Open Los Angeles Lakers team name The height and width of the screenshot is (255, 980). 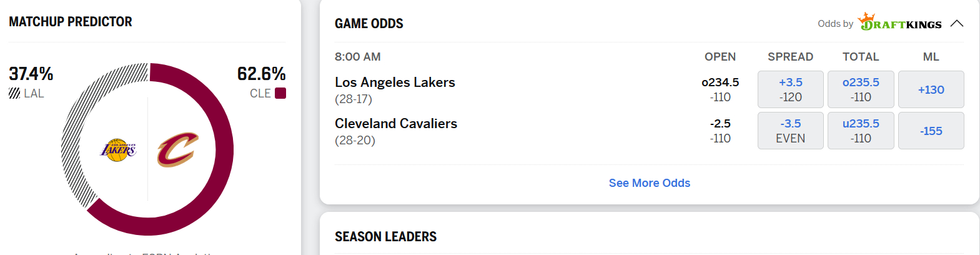[x=395, y=82]
